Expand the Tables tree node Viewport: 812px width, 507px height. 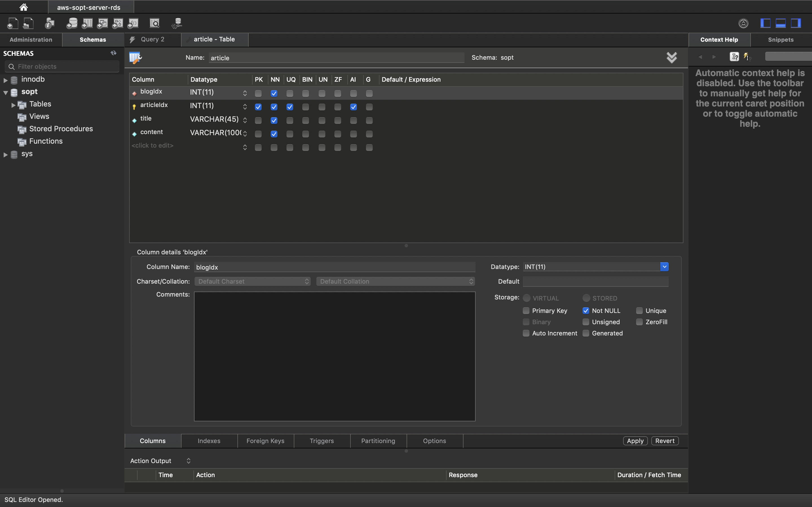tap(13, 105)
